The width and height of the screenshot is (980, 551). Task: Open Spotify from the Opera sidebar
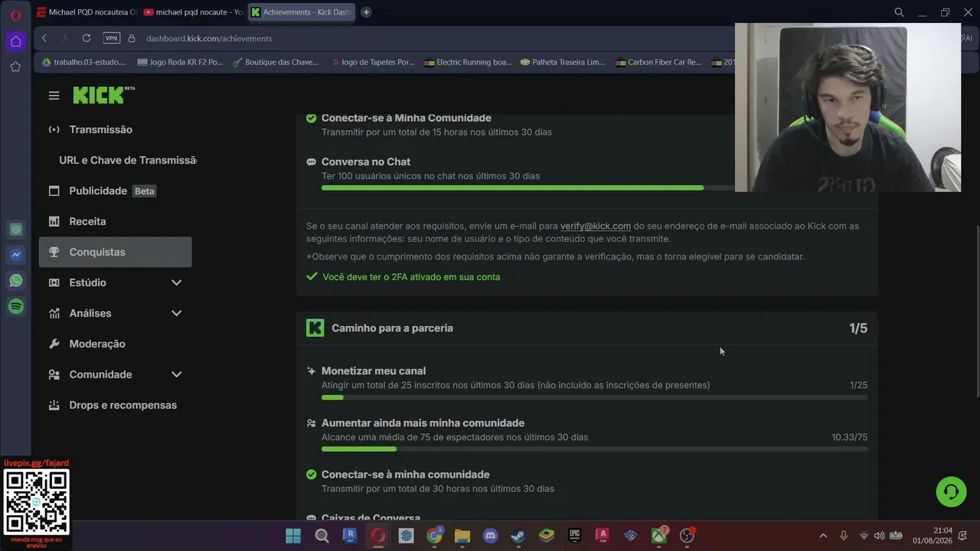pyautogui.click(x=15, y=307)
